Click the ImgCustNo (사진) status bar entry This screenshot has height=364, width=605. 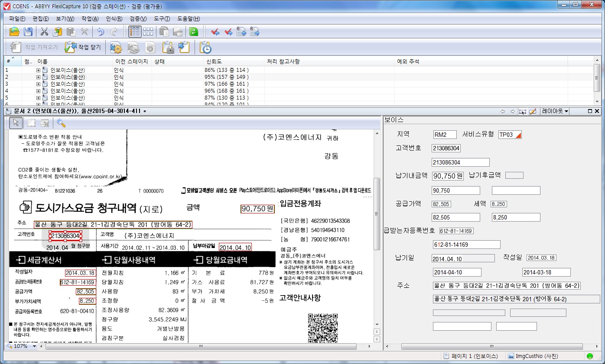click(x=533, y=356)
